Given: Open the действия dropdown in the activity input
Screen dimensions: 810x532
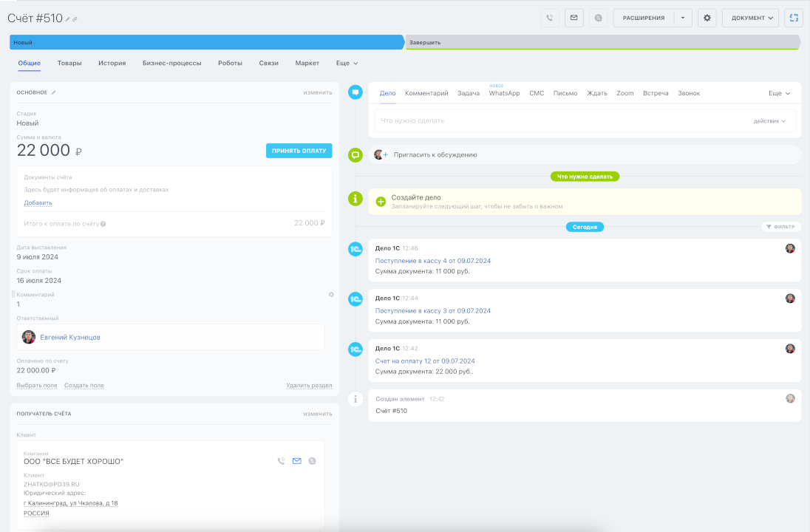Looking at the screenshot, I should pos(769,121).
